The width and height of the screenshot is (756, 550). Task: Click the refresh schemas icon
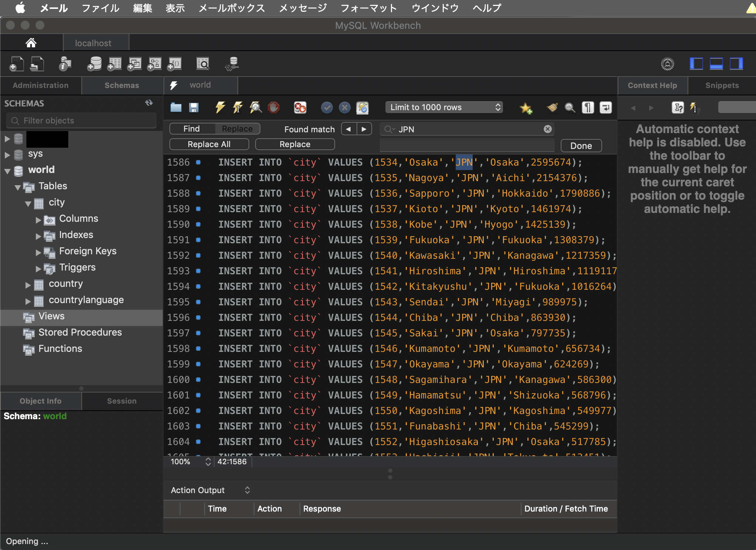[149, 103]
